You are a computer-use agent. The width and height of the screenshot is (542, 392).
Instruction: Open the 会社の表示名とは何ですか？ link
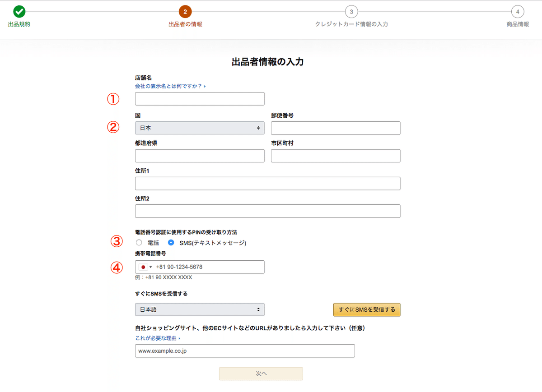coord(169,86)
